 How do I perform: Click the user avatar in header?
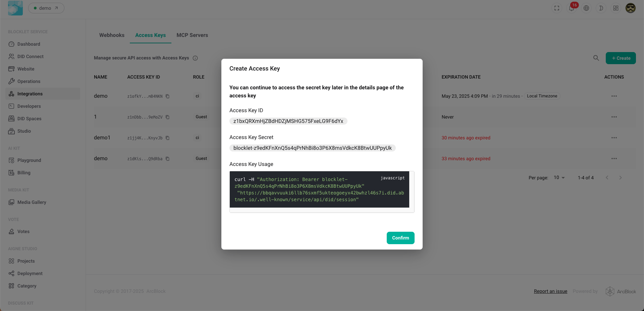tap(631, 8)
